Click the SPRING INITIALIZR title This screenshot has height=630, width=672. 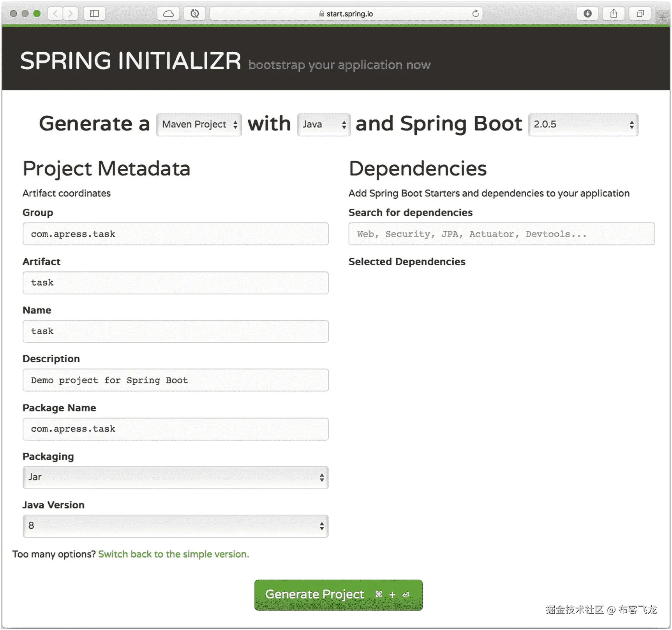[131, 61]
